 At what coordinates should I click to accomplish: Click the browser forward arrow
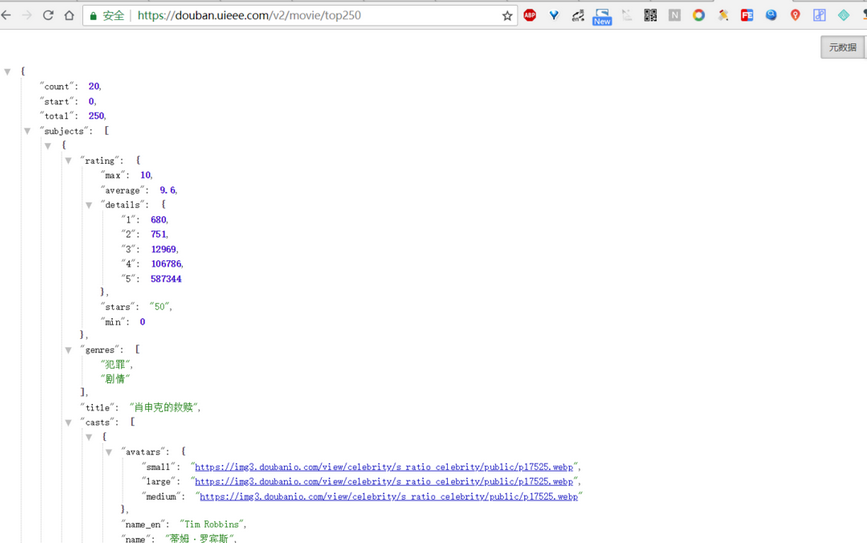point(27,15)
